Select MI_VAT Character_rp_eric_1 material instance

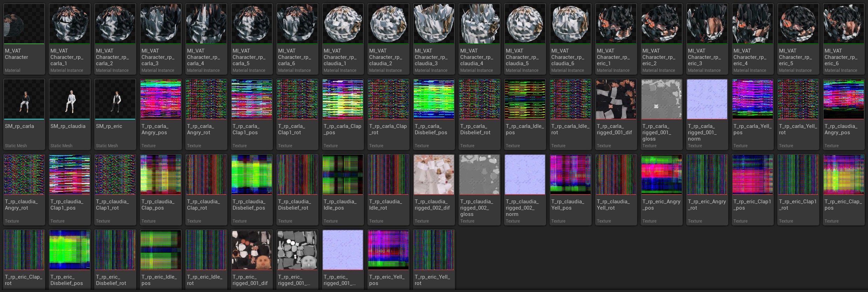click(x=616, y=39)
